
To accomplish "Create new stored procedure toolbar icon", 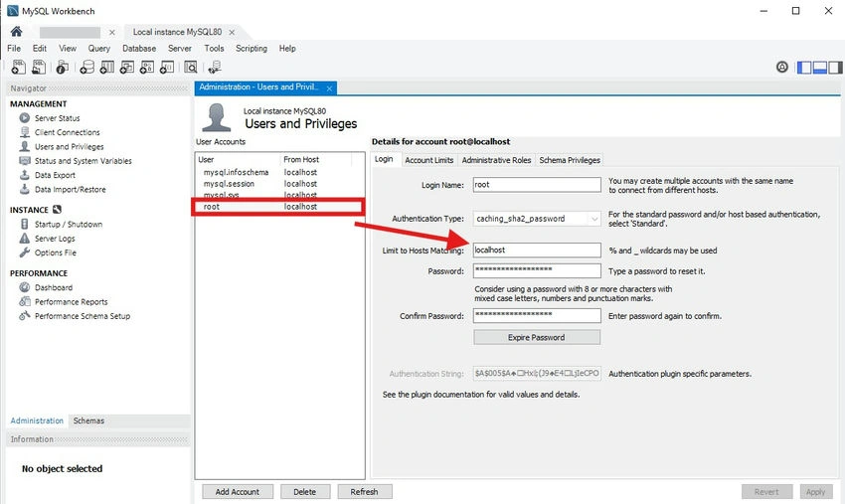I will click(x=146, y=67).
